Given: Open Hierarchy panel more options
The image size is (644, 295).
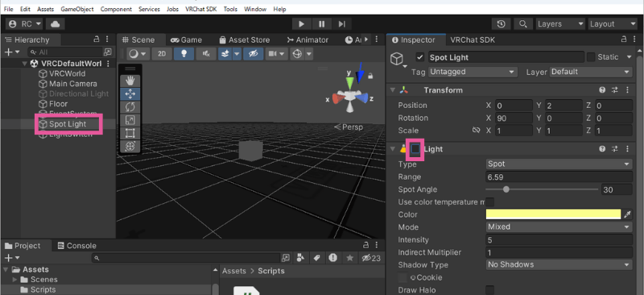Looking at the screenshot, I should [107, 39].
